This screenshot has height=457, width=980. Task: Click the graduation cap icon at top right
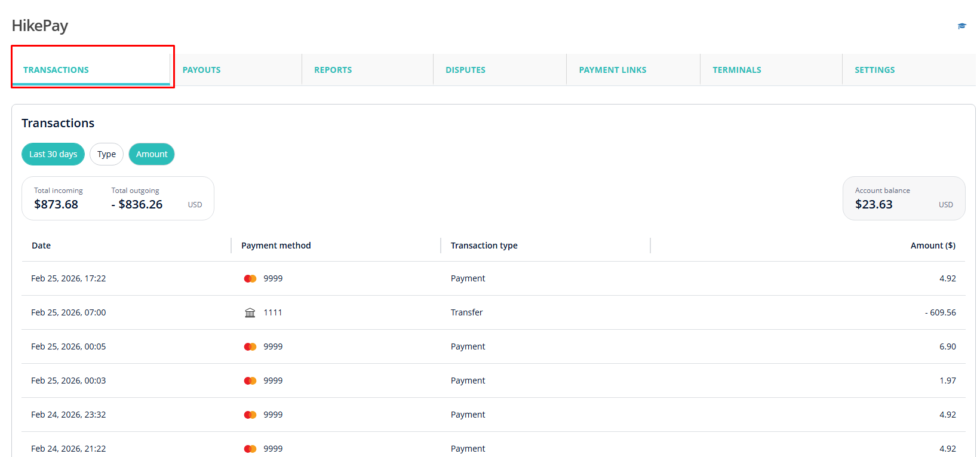961,26
